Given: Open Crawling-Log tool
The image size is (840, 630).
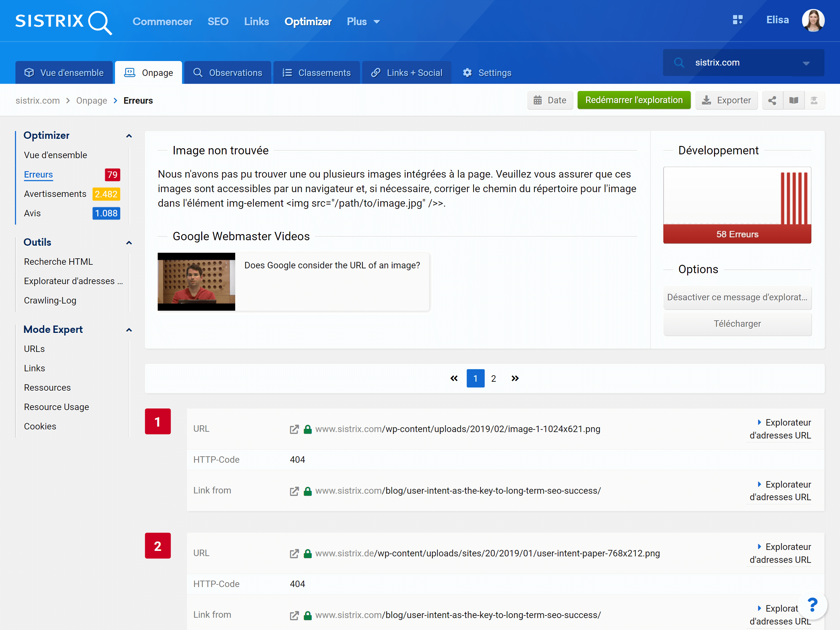Looking at the screenshot, I should point(50,301).
